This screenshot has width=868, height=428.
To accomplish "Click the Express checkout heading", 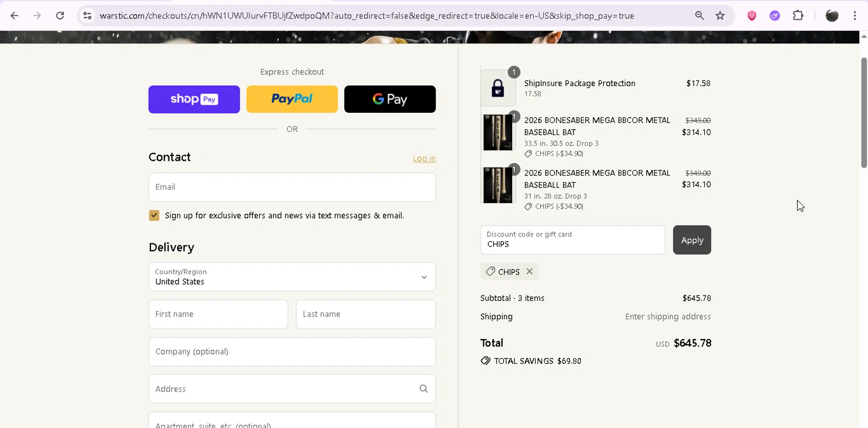I will click(x=292, y=72).
